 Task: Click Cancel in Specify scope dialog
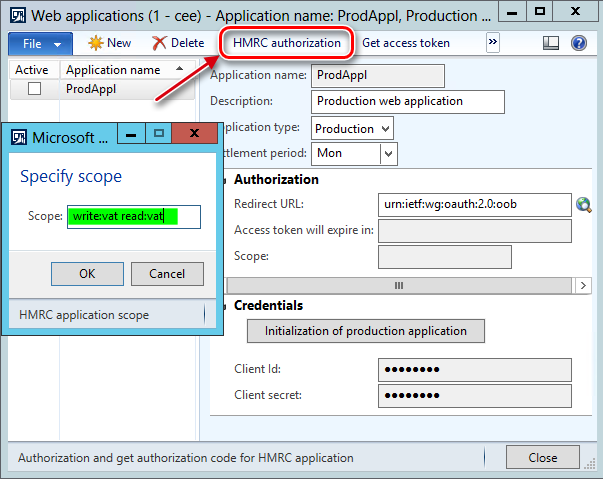tap(167, 274)
